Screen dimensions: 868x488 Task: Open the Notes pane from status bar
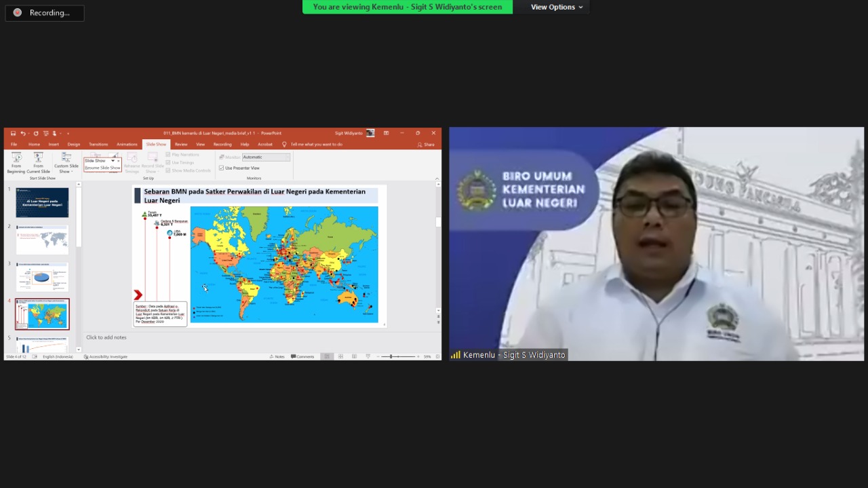277,356
